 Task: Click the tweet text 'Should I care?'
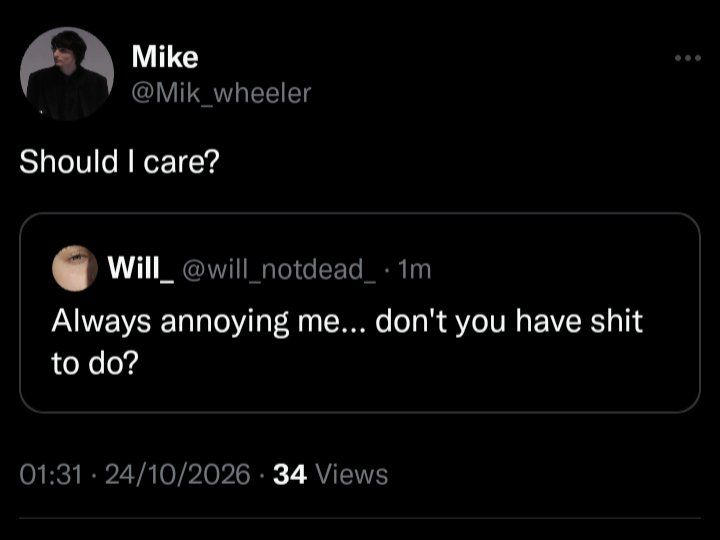119,162
